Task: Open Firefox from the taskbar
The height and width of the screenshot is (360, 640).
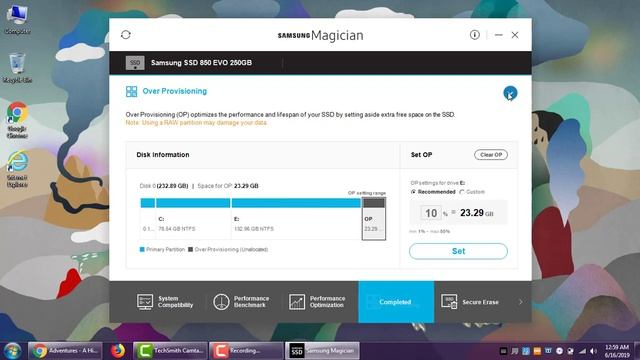Action: (x=118, y=351)
